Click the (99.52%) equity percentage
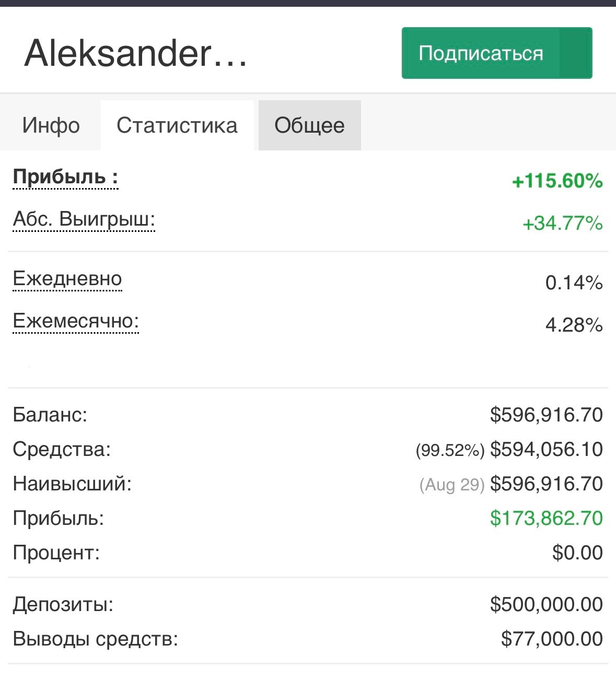 click(450, 450)
